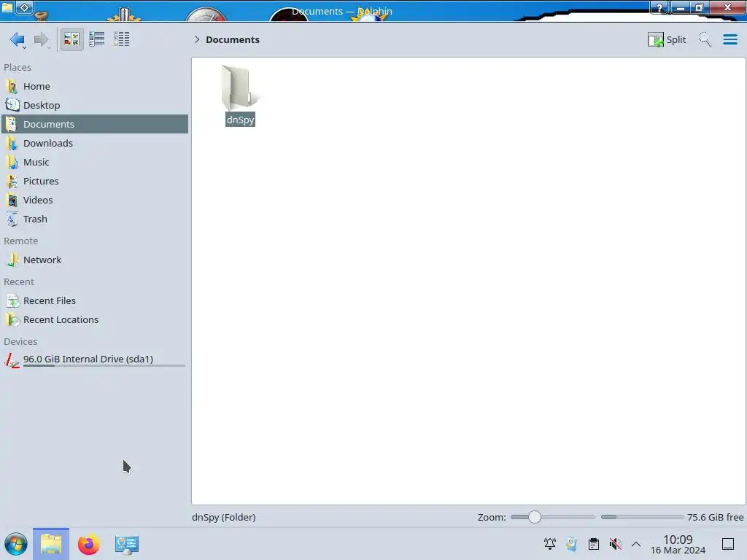Click the clipboard tray icon
The height and width of the screenshot is (560, 747).
594,544
